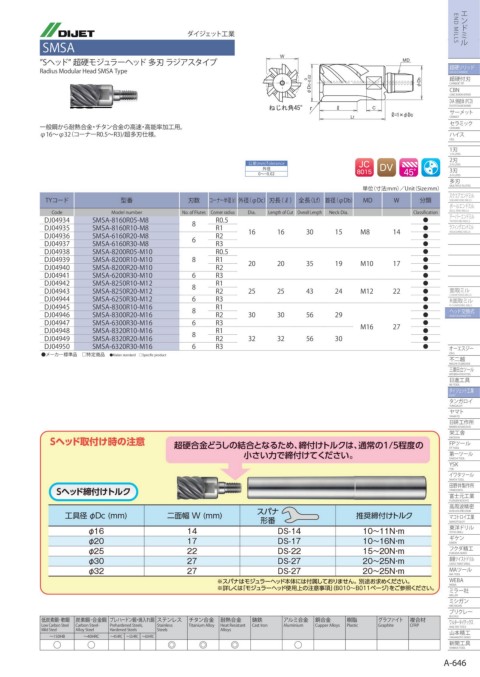Viewport: 480px width, 677px height.
Task: Click model SMSA-8200R10-M10
Action: tap(122, 260)
